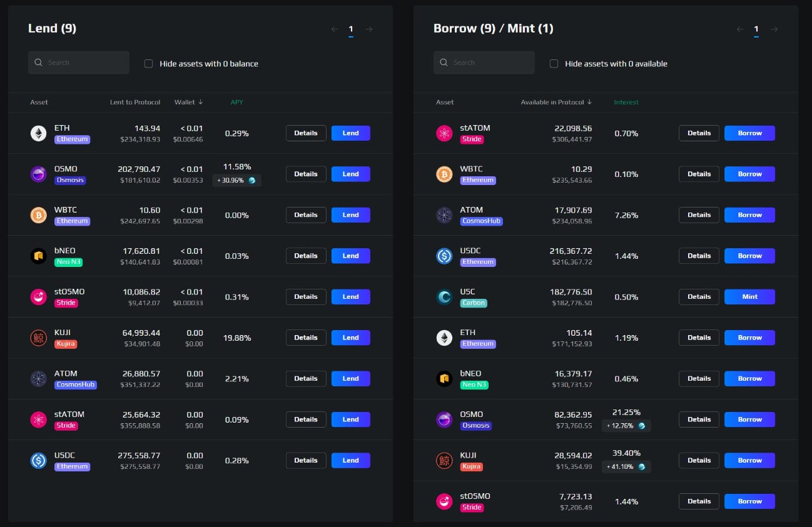Click the Carbon tag under USC
The image size is (812, 527).
(x=474, y=303)
